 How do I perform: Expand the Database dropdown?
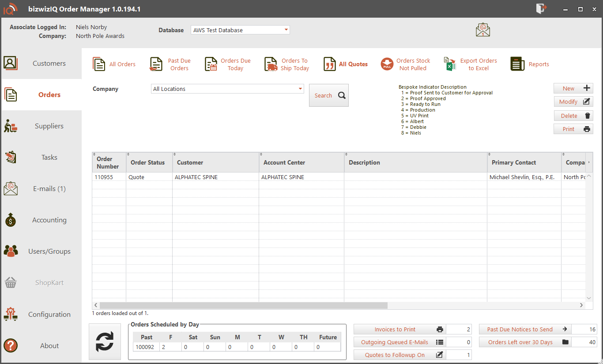click(x=286, y=30)
